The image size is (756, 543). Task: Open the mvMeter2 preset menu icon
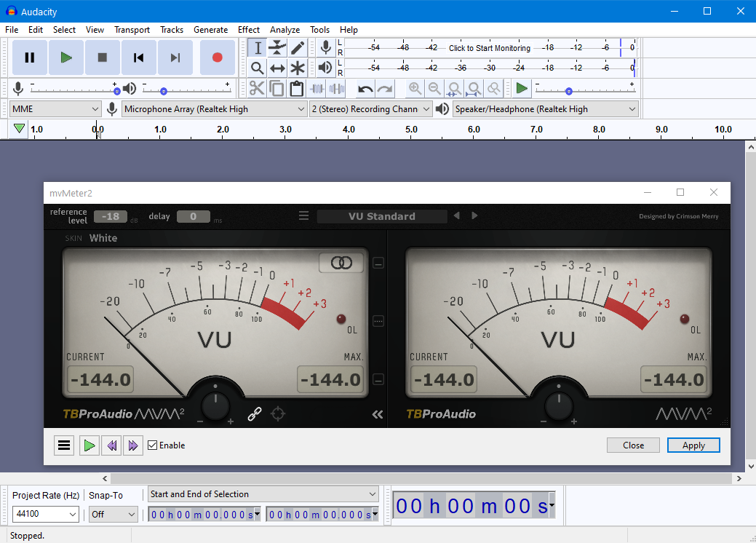click(x=303, y=215)
